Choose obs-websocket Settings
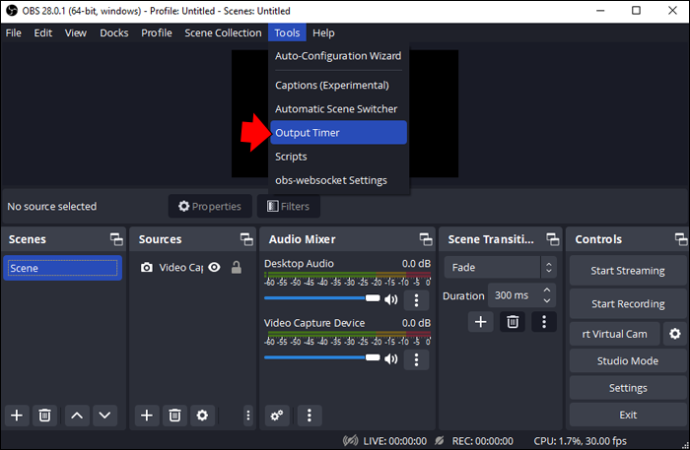 (338, 180)
